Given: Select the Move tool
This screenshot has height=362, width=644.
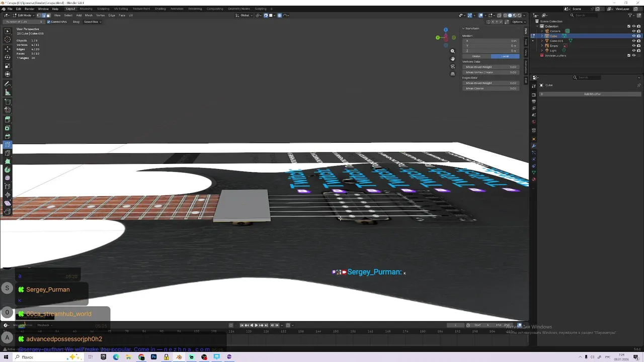Looking at the screenshot, I should click(8, 49).
